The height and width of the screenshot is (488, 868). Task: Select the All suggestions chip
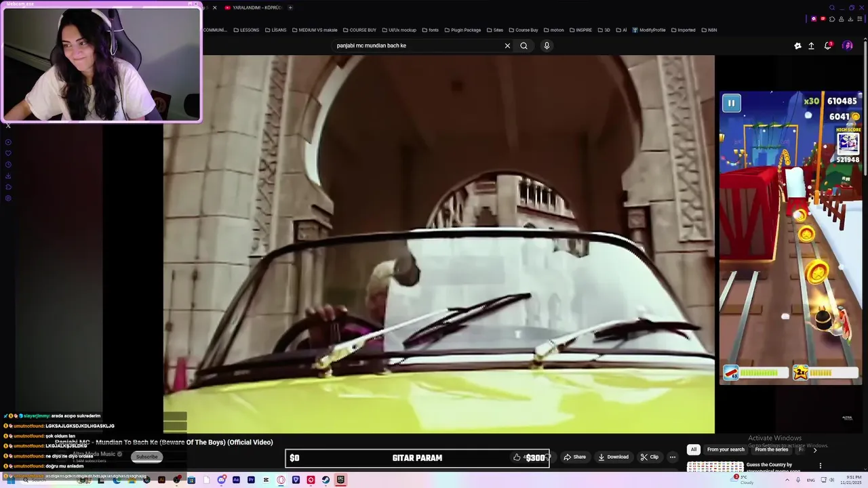pos(693,449)
